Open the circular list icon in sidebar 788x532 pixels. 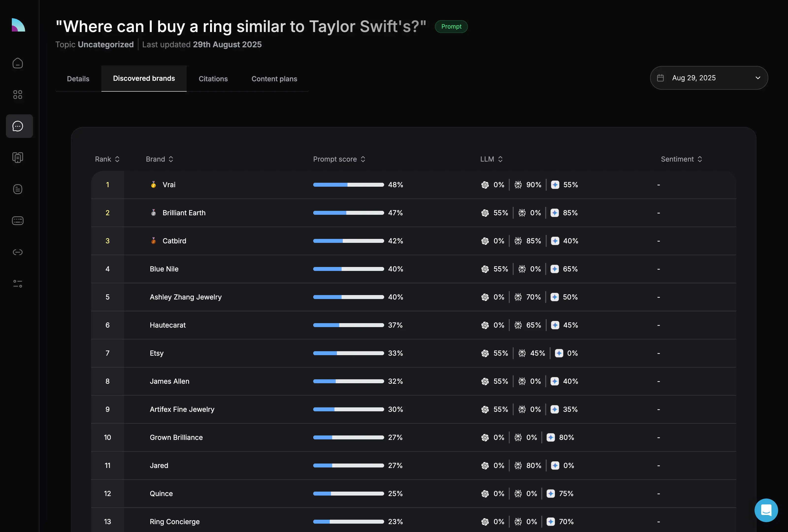[18, 189]
